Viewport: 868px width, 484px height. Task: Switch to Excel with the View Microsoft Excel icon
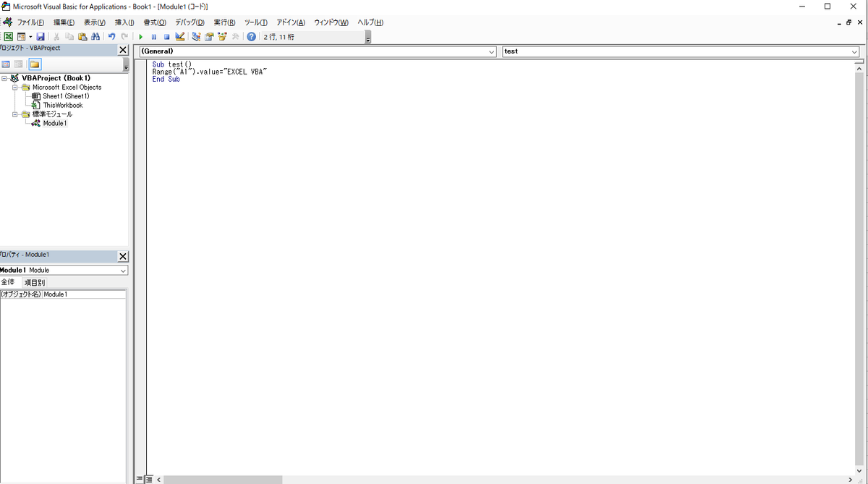pyautogui.click(x=8, y=37)
